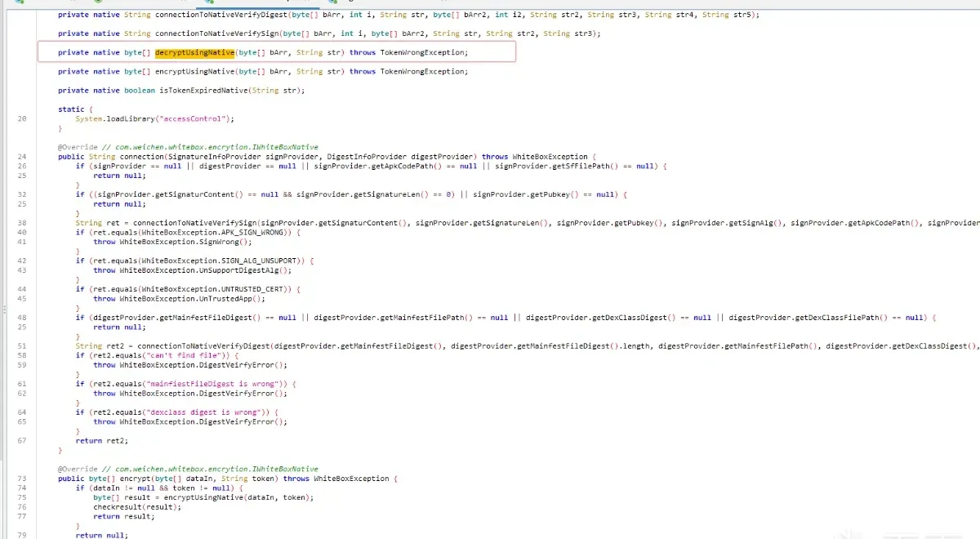
Task: Click the throws WhiteBoxException clause on line 24
Action: tap(535, 156)
